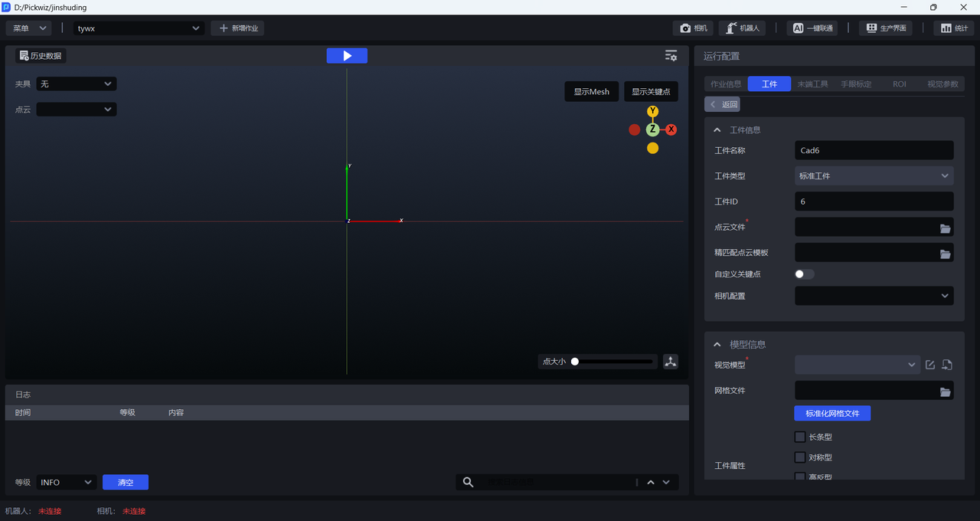Screen dimensions: 980x521
Task: Open the log 等级 INFO dropdown
Action: (x=66, y=483)
